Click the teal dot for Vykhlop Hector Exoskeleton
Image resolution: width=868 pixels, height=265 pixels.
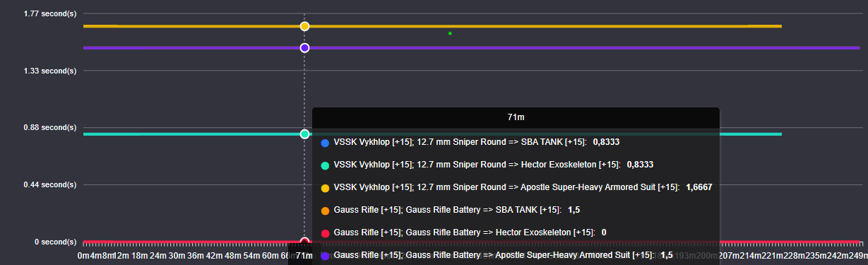[325, 165]
